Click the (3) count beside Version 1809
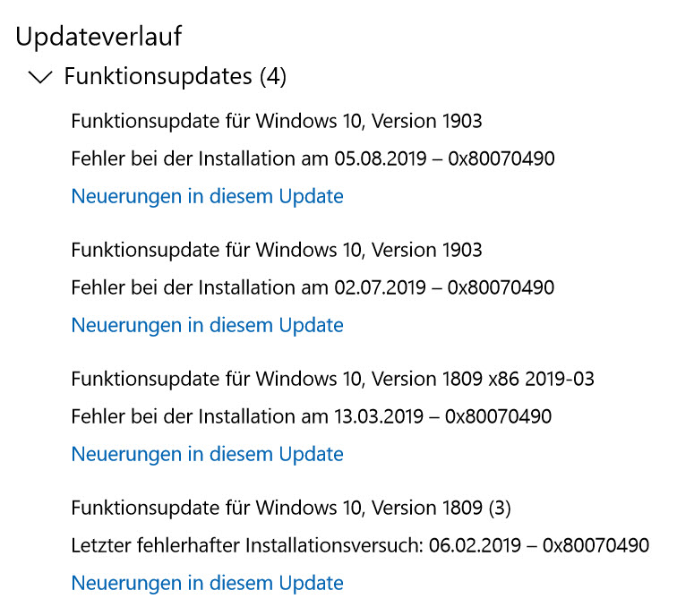The width and height of the screenshot is (677, 616). (x=500, y=508)
